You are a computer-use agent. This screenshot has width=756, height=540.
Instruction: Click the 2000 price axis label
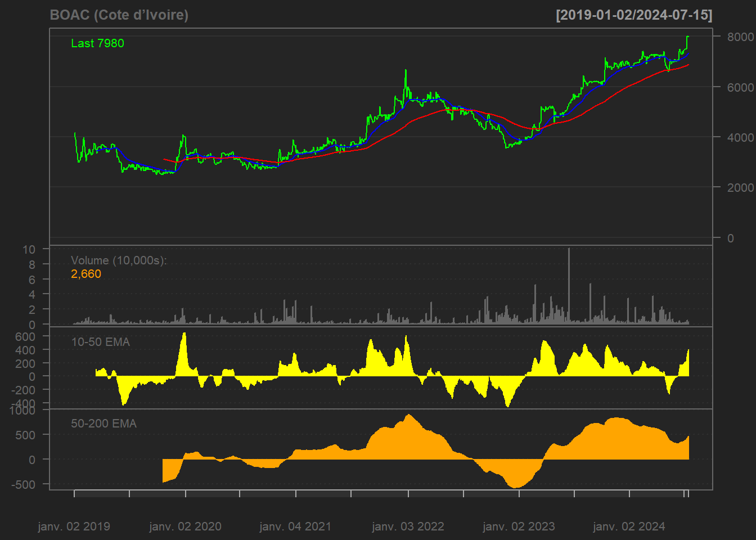point(740,187)
